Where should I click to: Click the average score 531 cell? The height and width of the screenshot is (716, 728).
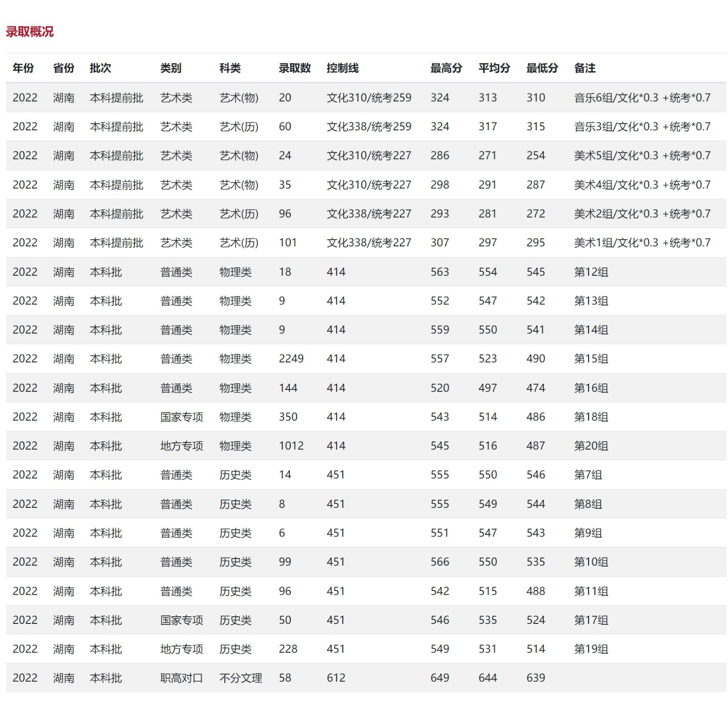(488, 649)
